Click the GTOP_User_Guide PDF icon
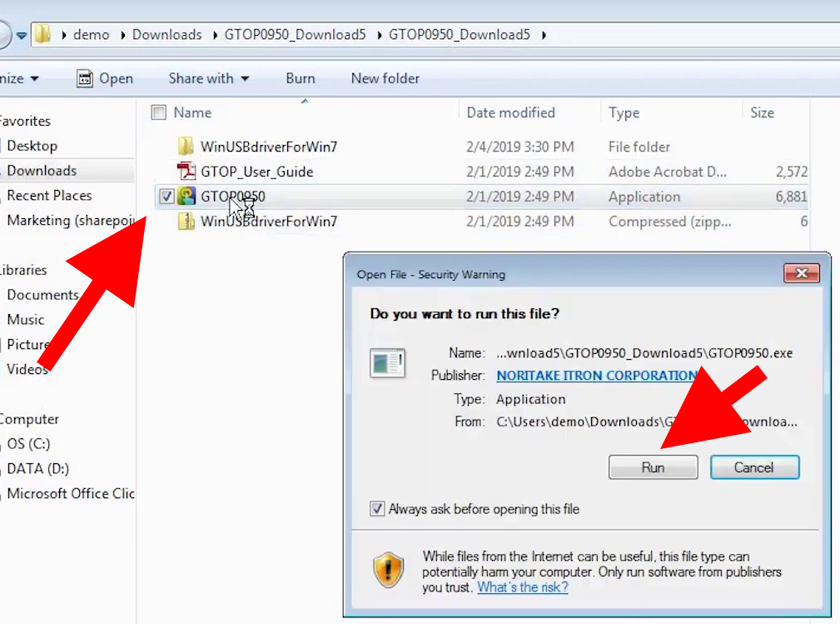840x624 pixels. pyautogui.click(x=186, y=172)
